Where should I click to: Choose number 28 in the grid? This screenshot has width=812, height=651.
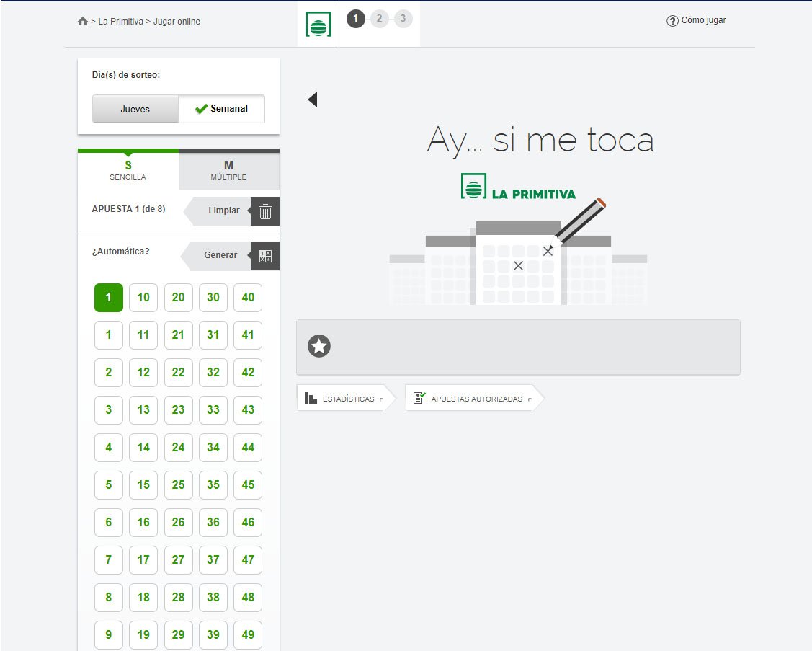[x=178, y=598]
